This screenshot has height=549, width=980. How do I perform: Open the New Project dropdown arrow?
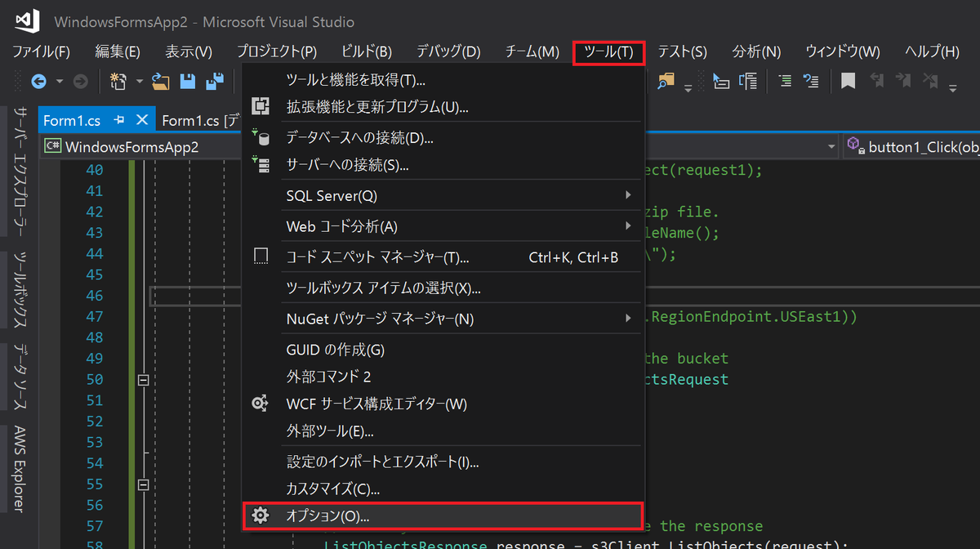[139, 82]
